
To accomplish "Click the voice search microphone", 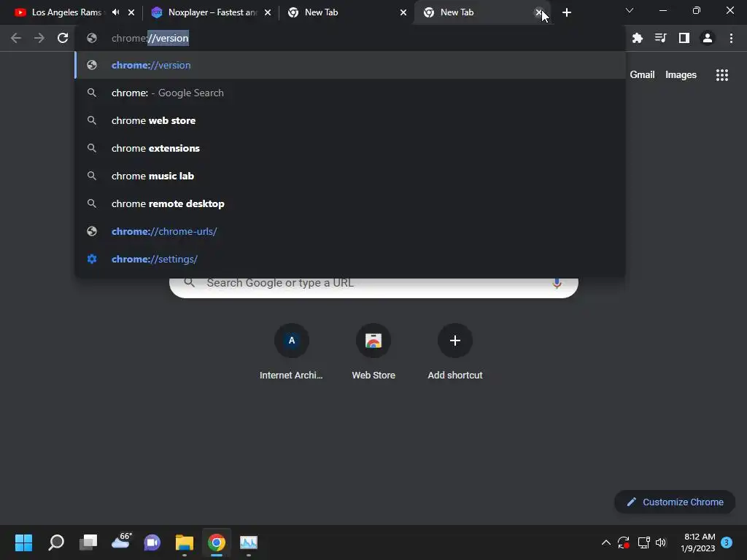I will click(557, 283).
